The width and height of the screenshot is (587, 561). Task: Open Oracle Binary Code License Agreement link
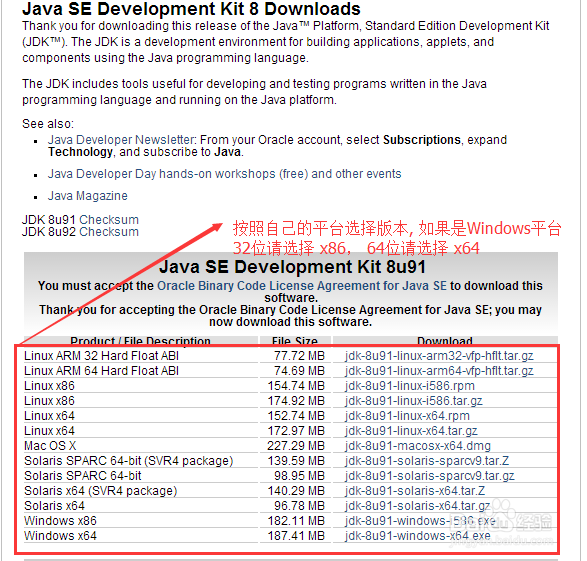[302, 286]
